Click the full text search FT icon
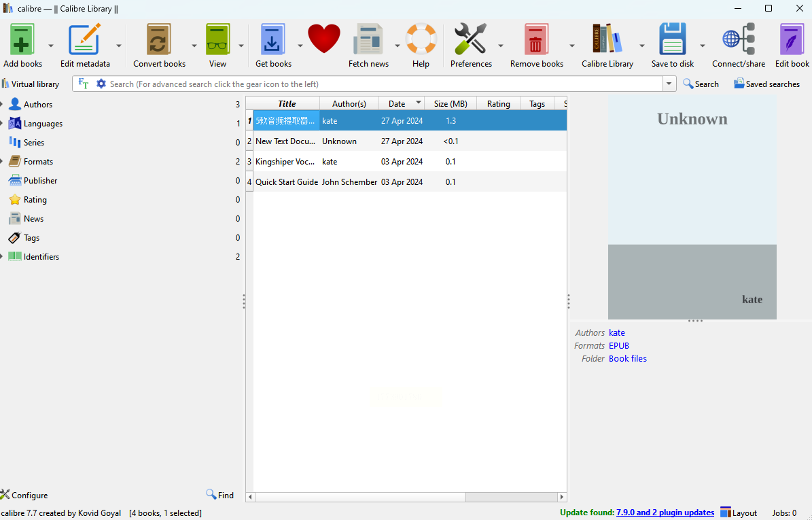 click(84, 84)
